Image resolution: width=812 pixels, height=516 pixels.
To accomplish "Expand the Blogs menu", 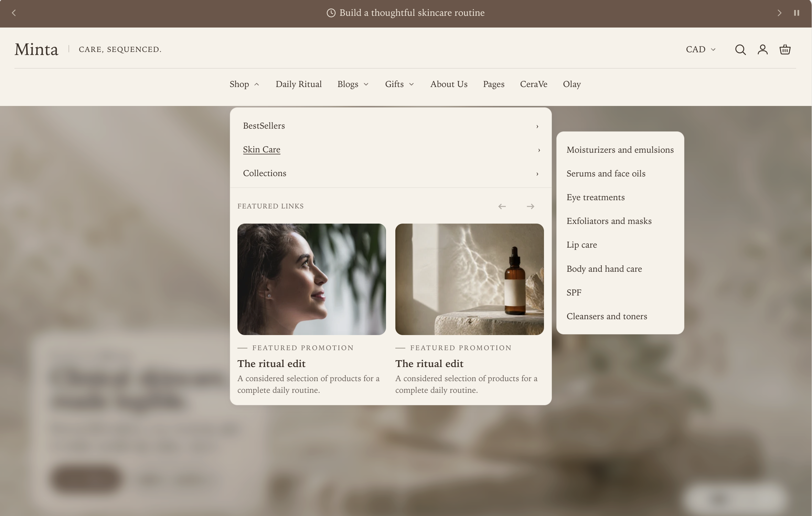I will point(353,84).
